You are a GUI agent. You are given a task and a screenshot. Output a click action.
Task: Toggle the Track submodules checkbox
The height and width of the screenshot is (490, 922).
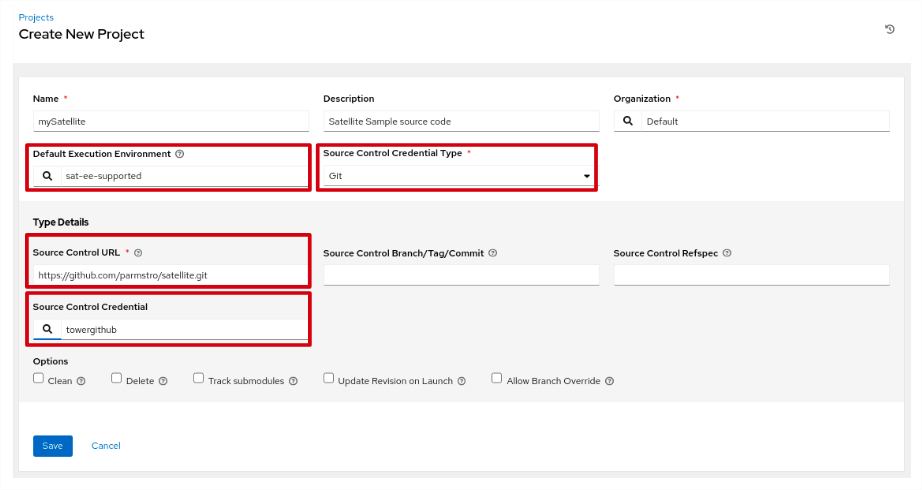point(198,379)
